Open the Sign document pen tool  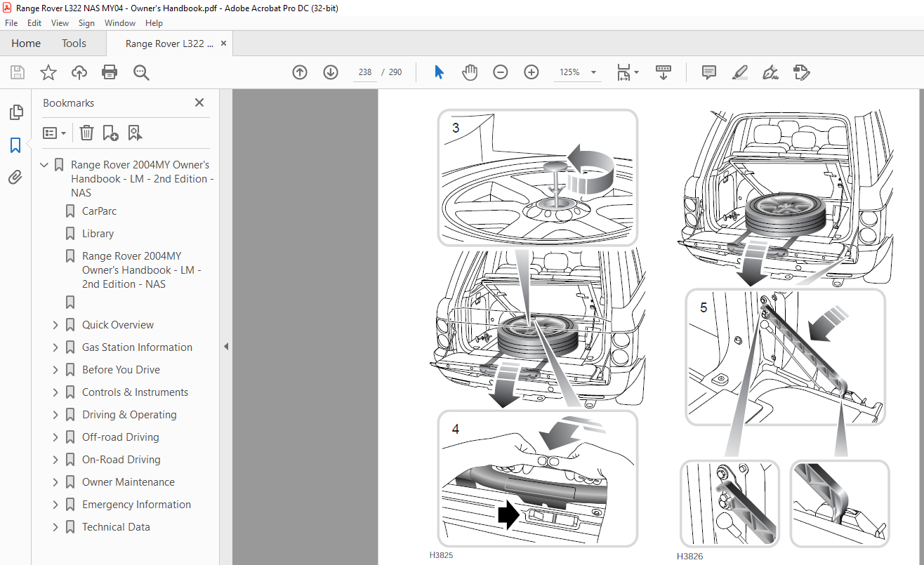(x=771, y=72)
